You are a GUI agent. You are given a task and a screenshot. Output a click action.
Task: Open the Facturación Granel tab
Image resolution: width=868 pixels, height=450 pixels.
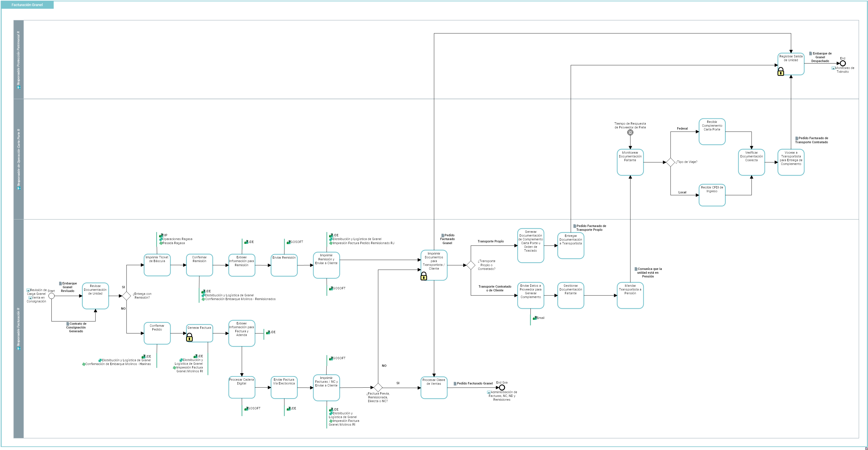(x=27, y=5)
